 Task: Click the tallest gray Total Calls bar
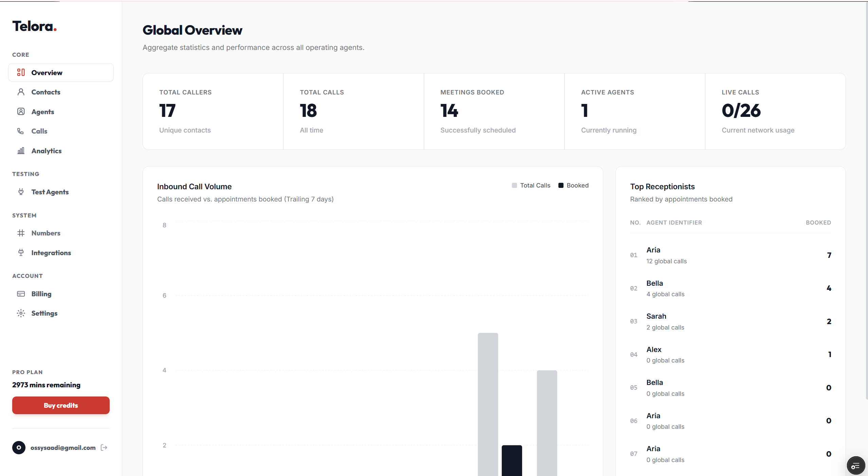tap(488, 404)
